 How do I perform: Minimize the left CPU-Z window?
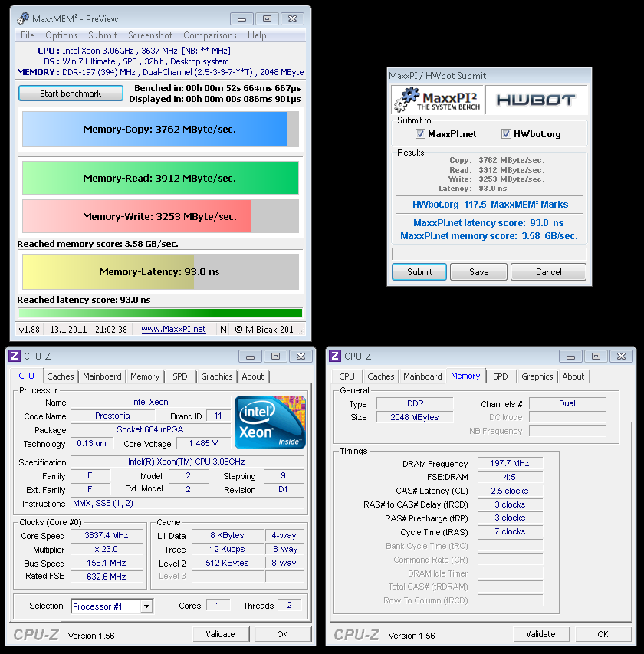click(250, 357)
